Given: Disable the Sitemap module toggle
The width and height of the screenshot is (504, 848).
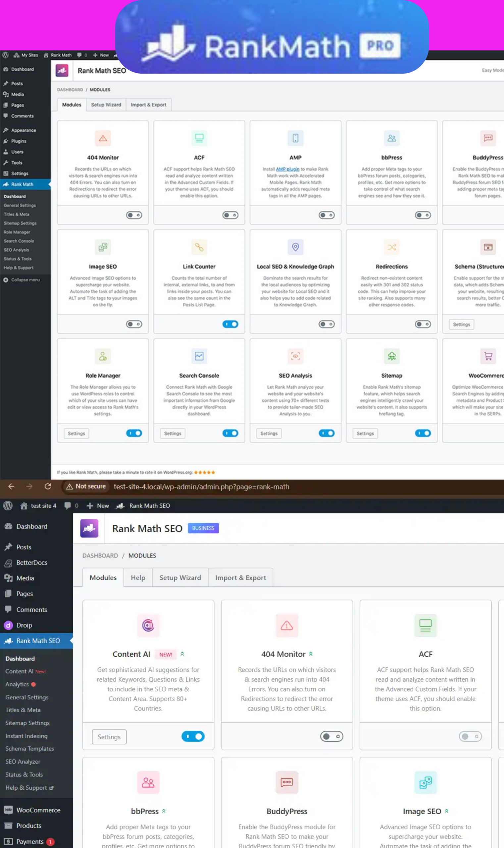Looking at the screenshot, I should [423, 433].
